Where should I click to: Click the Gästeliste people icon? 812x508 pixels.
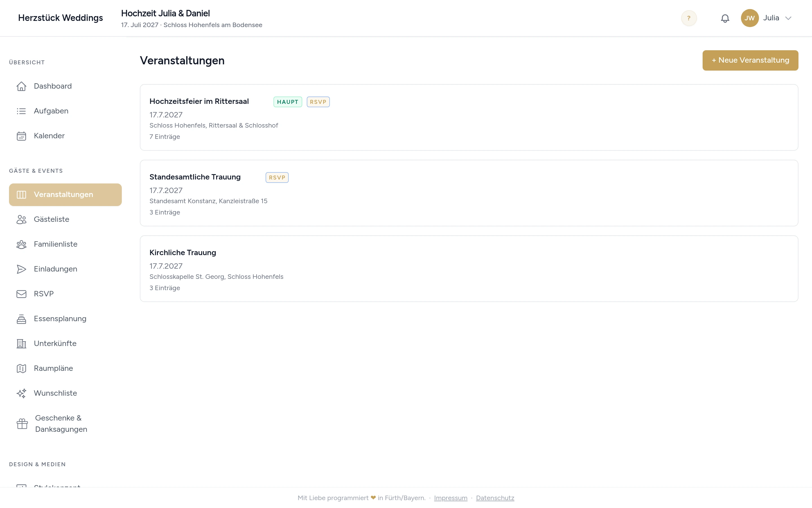pos(21,219)
